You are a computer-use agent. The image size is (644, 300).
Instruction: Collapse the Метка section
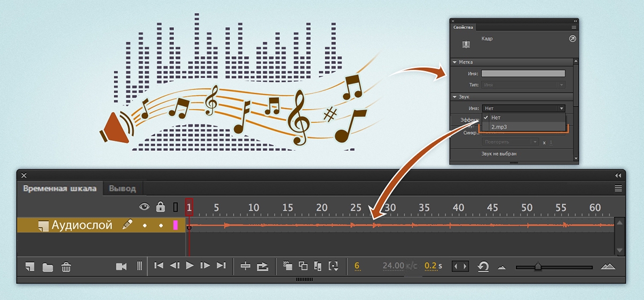pyautogui.click(x=455, y=62)
